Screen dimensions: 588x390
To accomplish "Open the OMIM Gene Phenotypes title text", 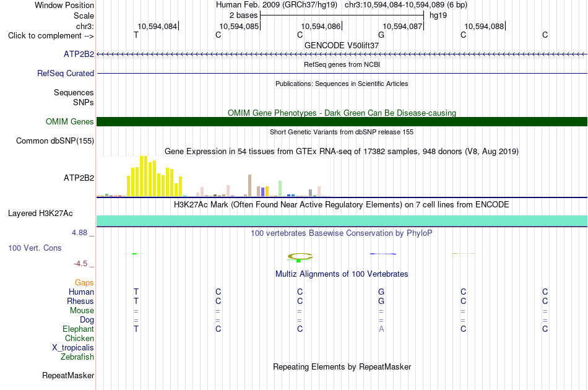I will [342, 113].
